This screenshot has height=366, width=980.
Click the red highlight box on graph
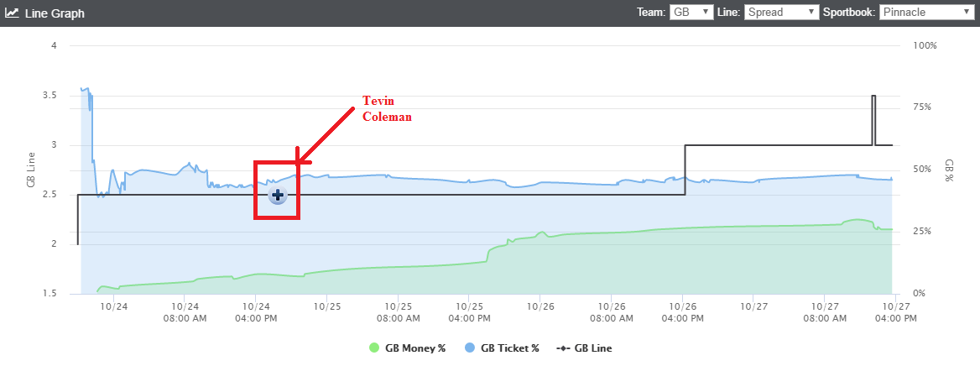276,191
